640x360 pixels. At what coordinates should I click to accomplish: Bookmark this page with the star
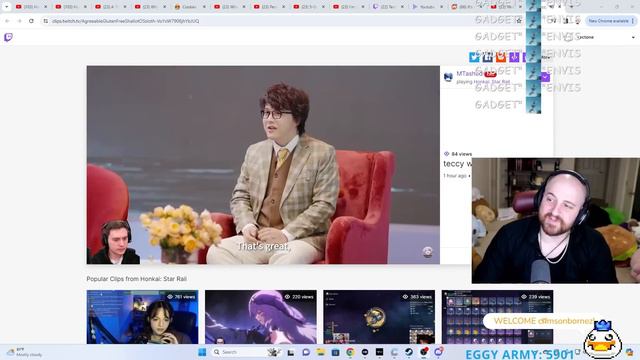(x=519, y=21)
